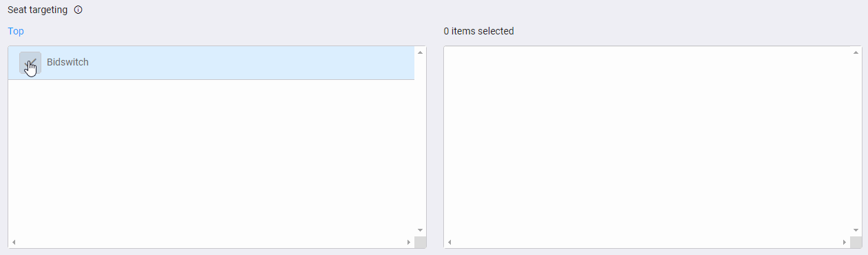Go to the Top breadcrumb link
This screenshot has height=255, width=868.
16,31
